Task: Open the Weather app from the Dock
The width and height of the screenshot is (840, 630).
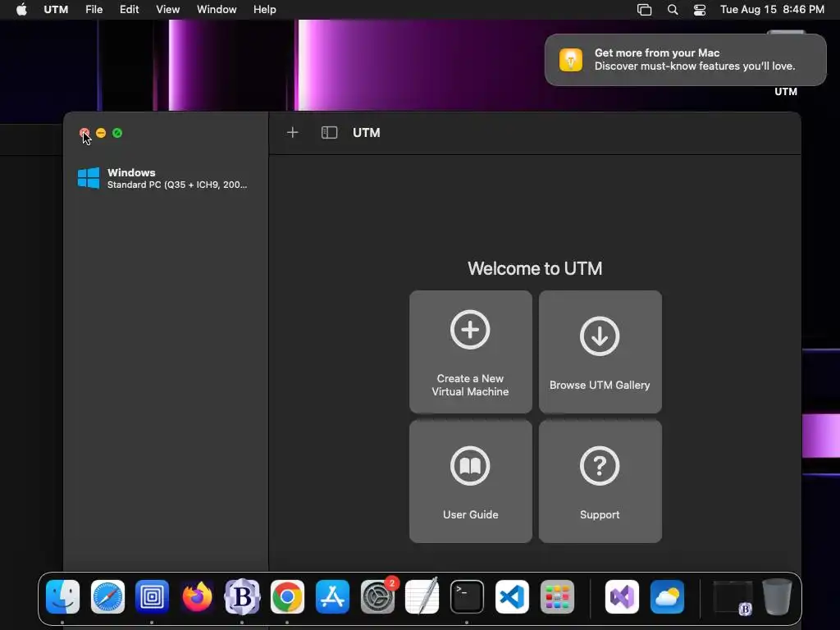Action: click(x=667, y=596)
